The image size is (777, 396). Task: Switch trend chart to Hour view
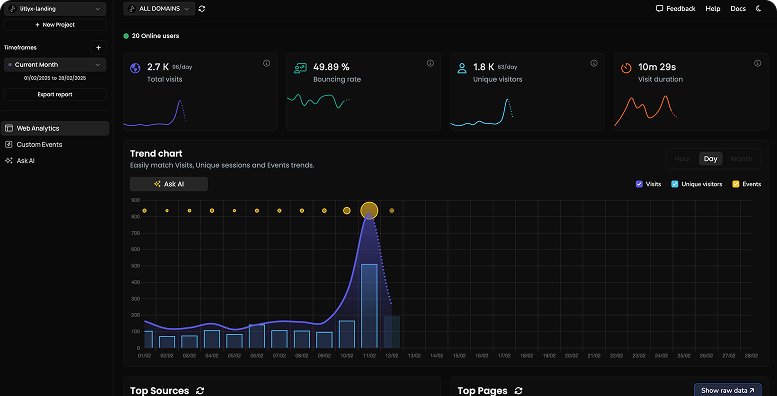pyautogui.click(x=682, y=159)
